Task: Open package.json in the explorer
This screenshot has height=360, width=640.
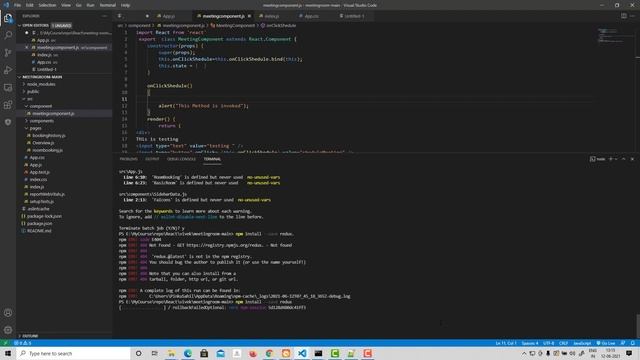Action: (39, 223)
